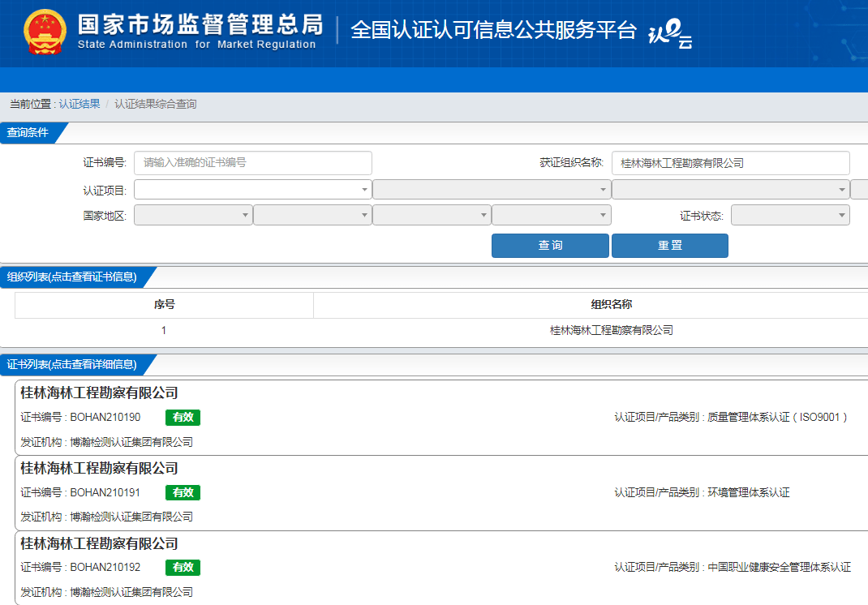The height and width of the screenshot is (605, 868).
Task: Click the 组织名称 column header
Action: 611,304
